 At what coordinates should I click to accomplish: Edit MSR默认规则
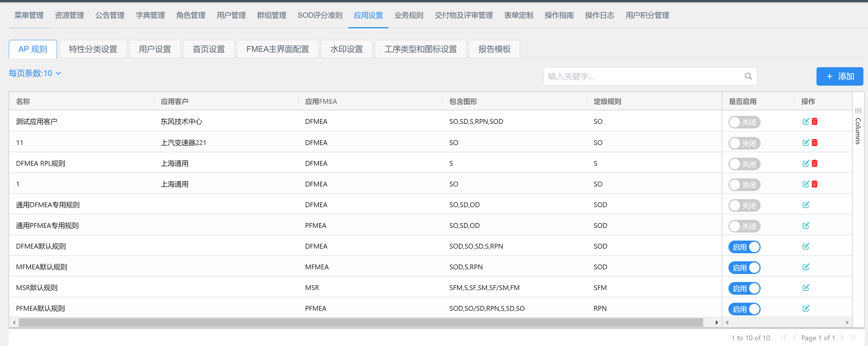806,288
